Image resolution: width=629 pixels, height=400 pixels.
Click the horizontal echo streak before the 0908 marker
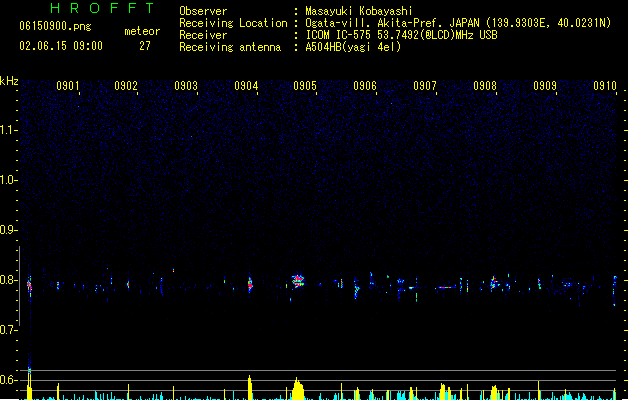click(446, 287)
